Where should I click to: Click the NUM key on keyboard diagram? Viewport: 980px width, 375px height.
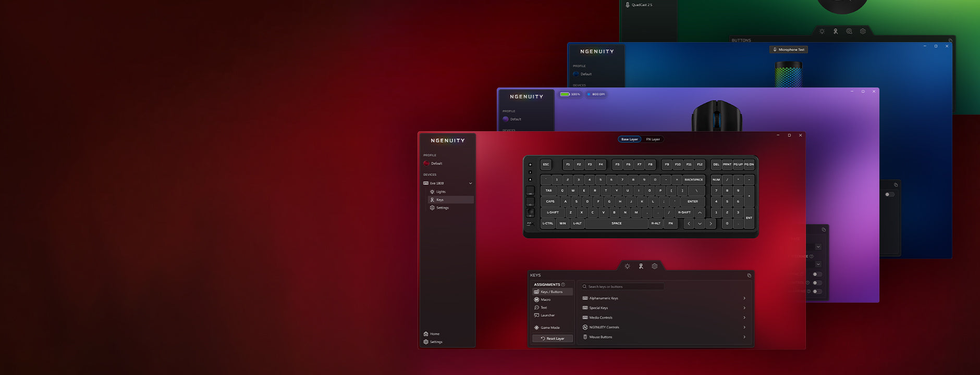coord(716,180)
